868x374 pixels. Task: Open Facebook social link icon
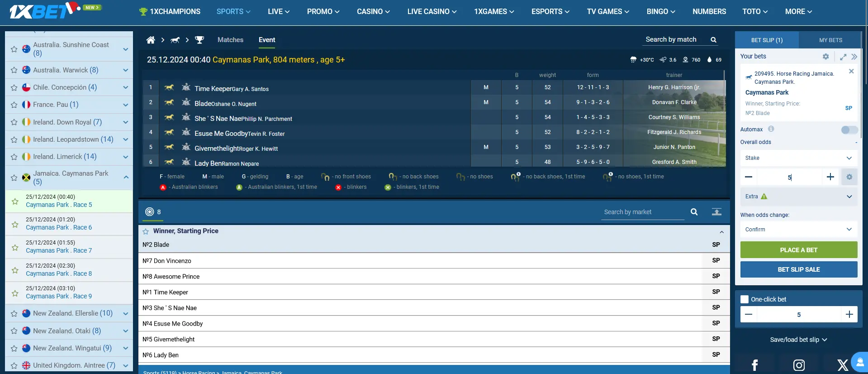click(754, 365)
